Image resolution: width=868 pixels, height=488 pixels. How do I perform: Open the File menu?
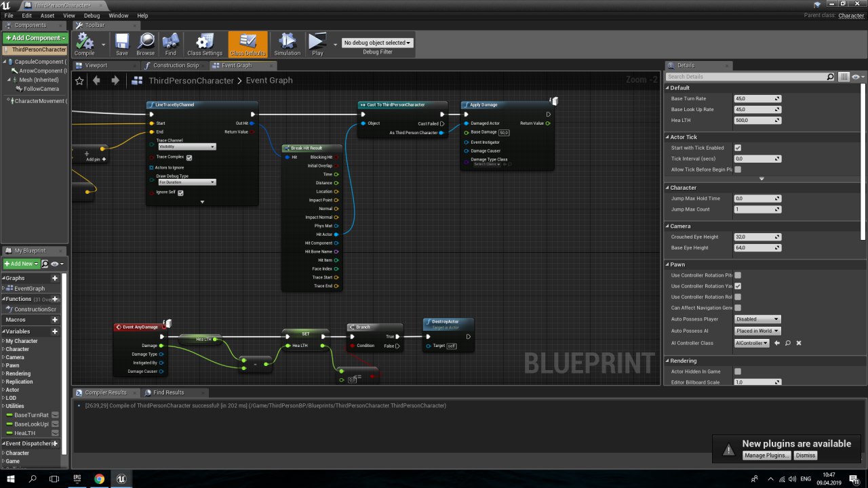tap(9, 16)
